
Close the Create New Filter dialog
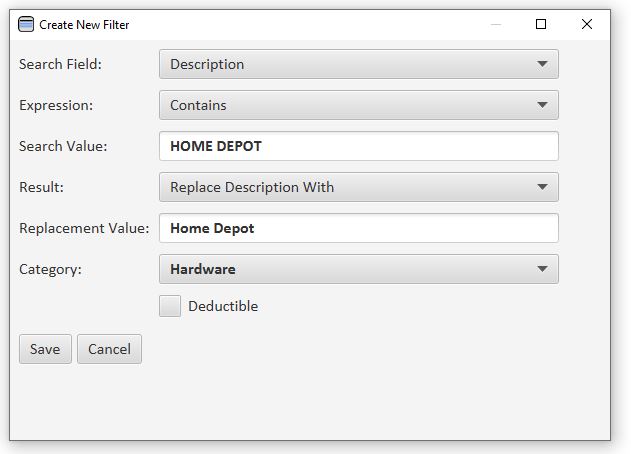[587, 24]
